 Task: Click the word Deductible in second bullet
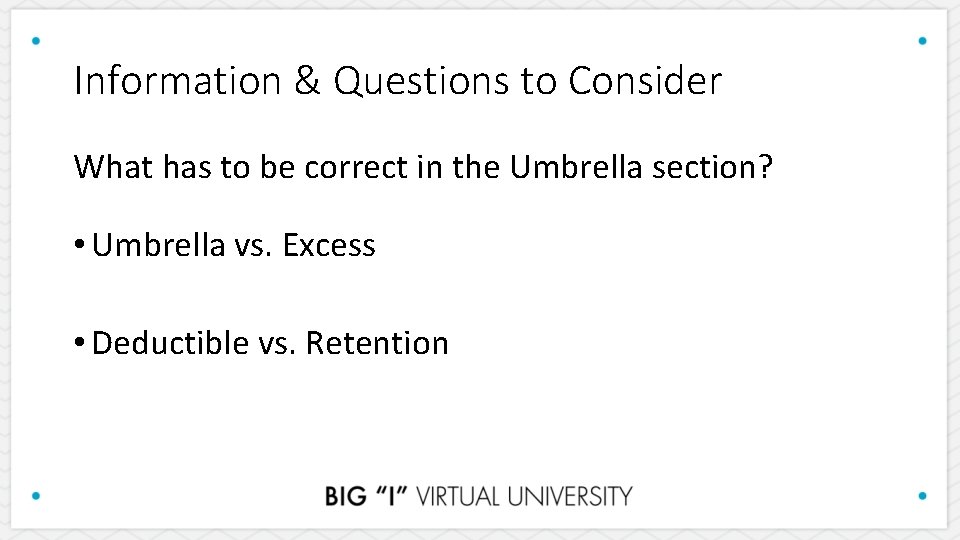(x=171, y=343)
